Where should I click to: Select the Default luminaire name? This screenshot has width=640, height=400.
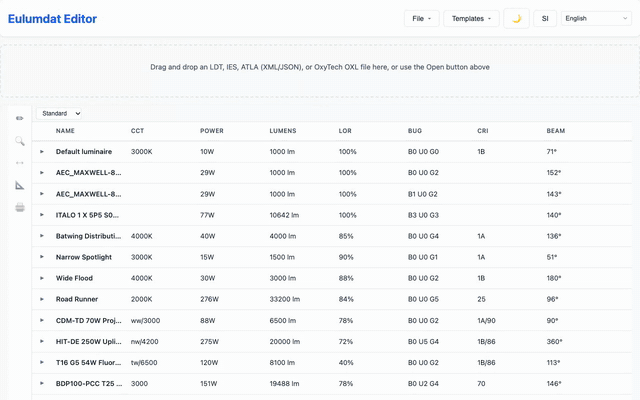(84, 152)
